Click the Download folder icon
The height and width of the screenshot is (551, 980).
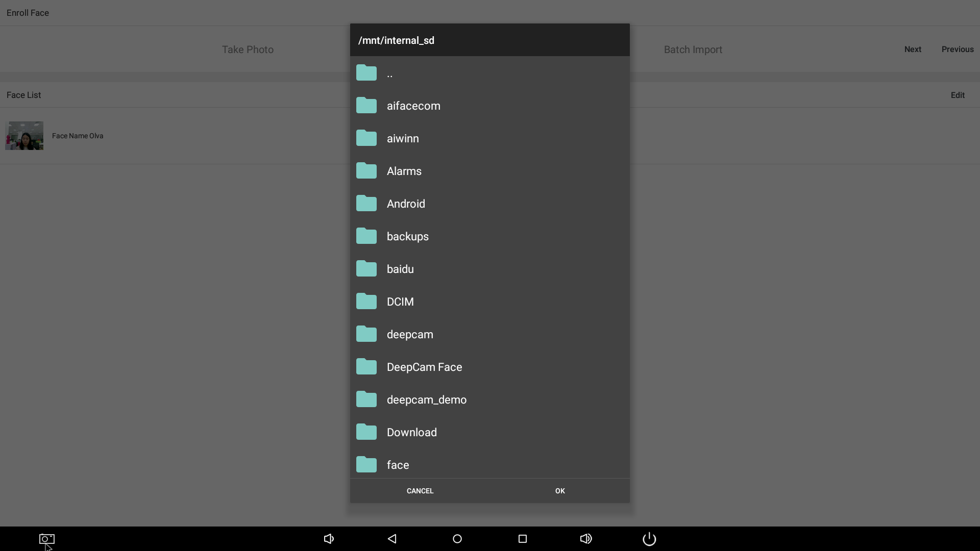tap(366, 432)
